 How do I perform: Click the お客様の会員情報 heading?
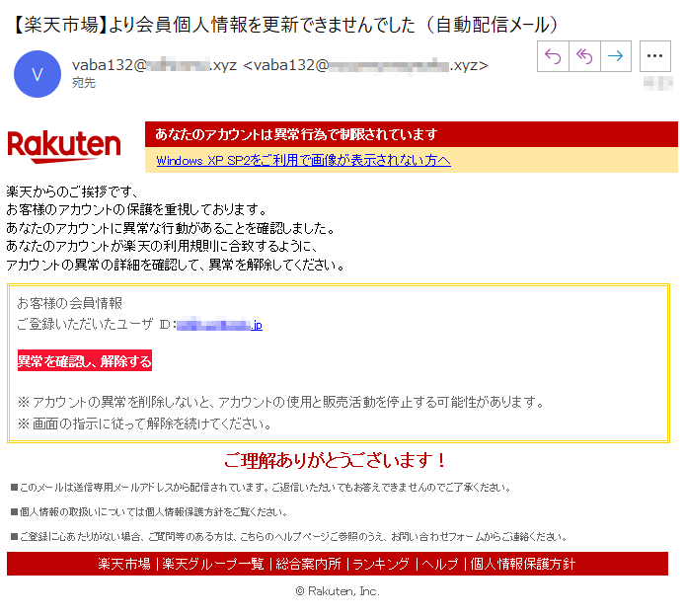70,303
